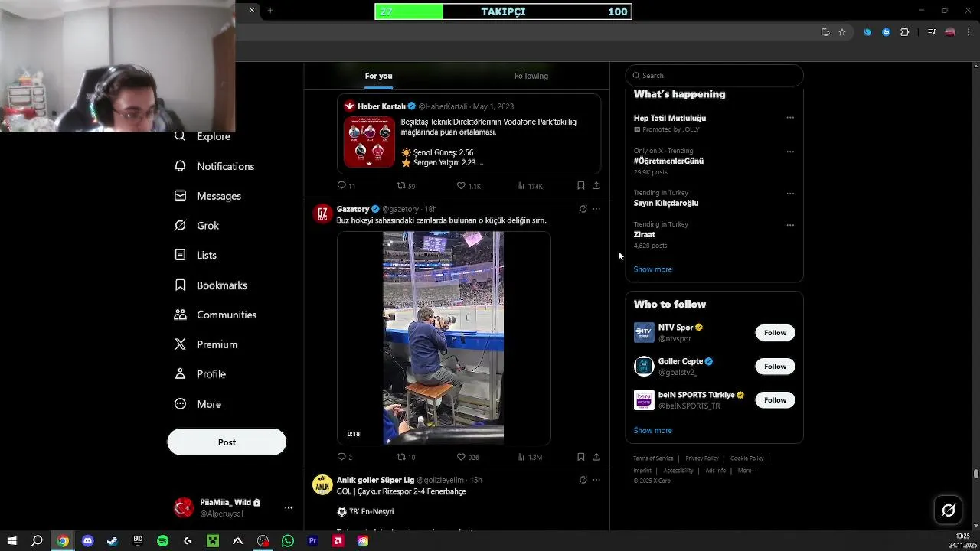Screen dimensions: 980x551
Task: Open the Chrome extensions puzzle icon
Action: [904, 32]
